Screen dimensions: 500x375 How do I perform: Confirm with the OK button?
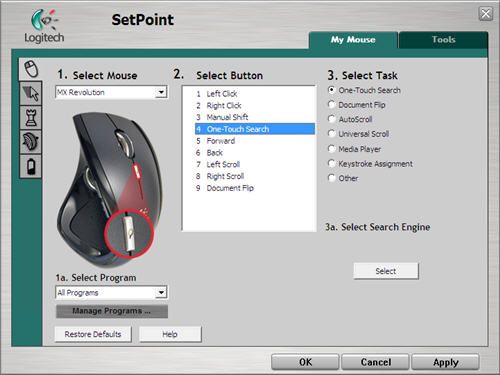[x=305, y=362]
